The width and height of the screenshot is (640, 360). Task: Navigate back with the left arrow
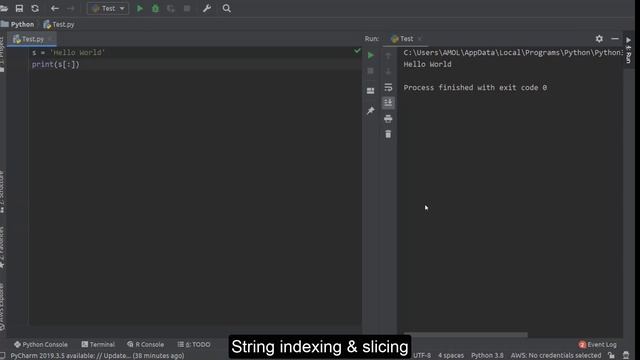pos(55,8)
